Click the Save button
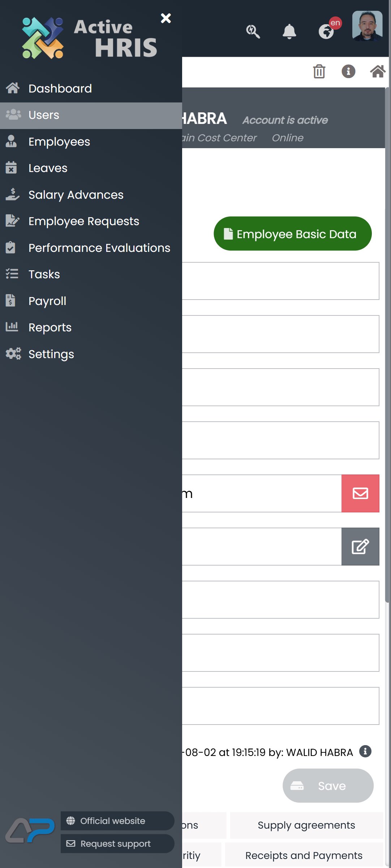The height and width of the screenshot is (868, 391). (328, 786)
